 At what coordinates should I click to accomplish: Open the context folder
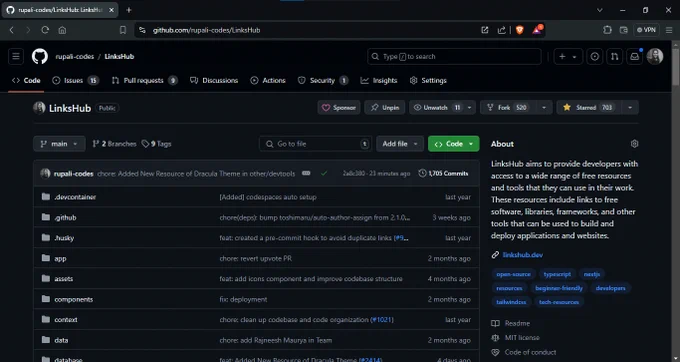(x=65, y=320)
